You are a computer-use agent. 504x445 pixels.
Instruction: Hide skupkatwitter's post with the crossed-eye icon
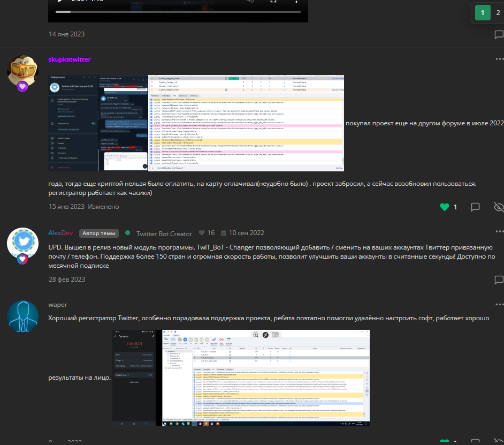coord(499,207)
